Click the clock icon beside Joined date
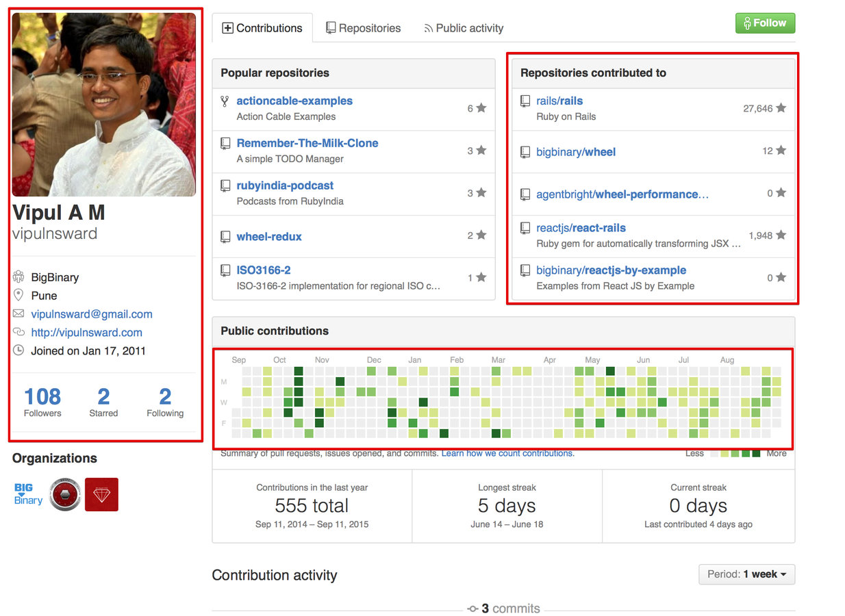Screen dimensions: 845x616 point(18,350)
